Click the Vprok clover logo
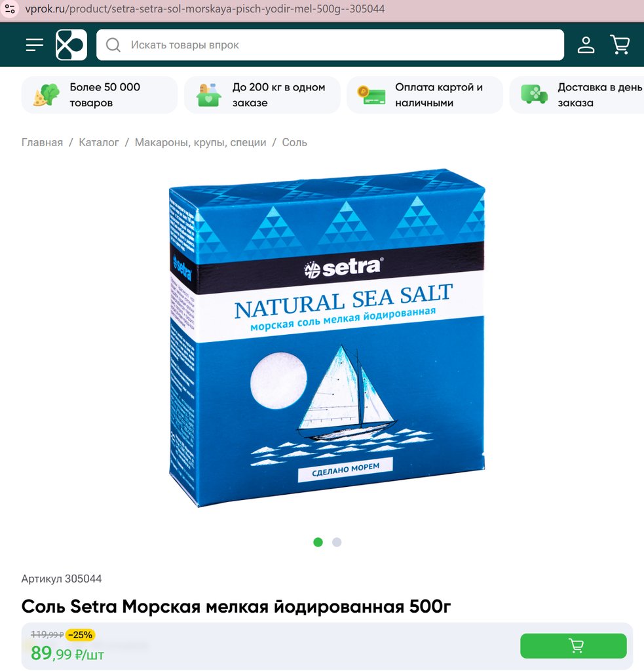Image resolution: width=644 pixels, height=671 pixels. 71,45
